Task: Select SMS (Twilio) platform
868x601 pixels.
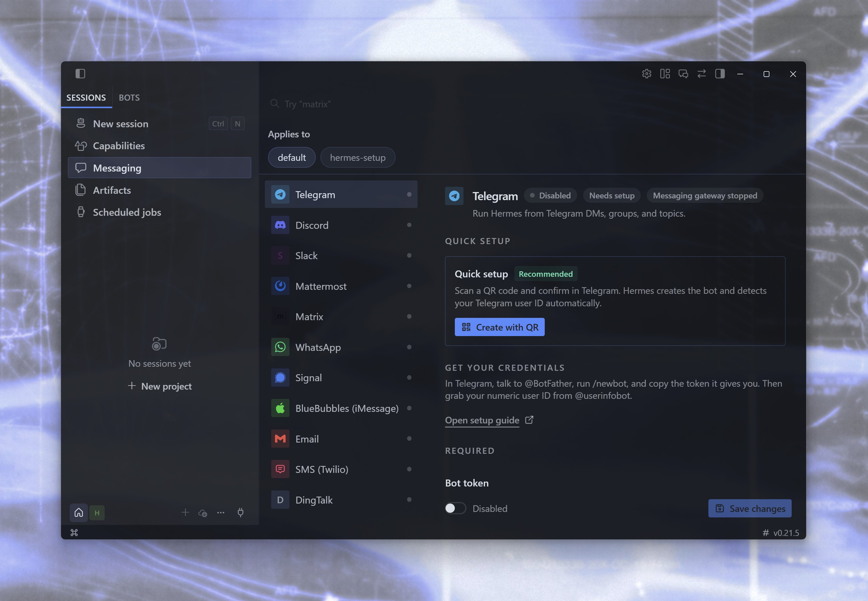Action: point(341,469)
